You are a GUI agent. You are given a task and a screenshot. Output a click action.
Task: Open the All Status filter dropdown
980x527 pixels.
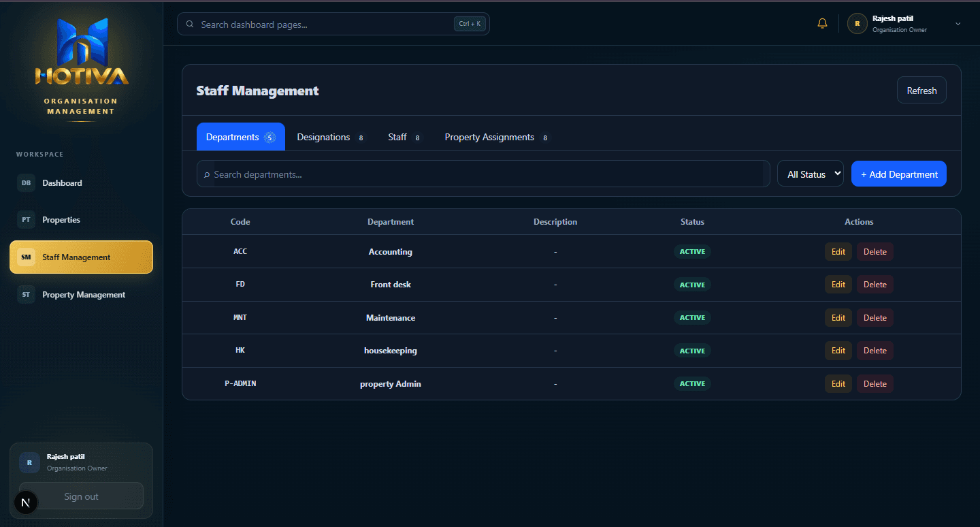(811, 174)
